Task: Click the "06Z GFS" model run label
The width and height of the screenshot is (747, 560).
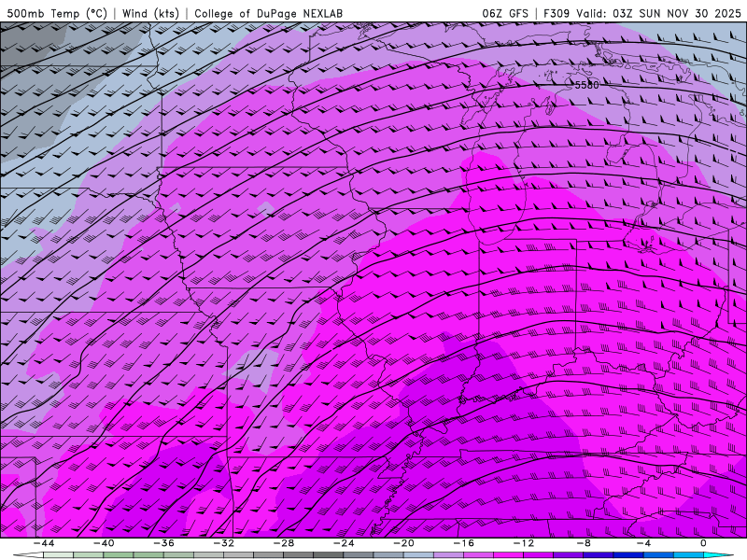Action: 505,13
